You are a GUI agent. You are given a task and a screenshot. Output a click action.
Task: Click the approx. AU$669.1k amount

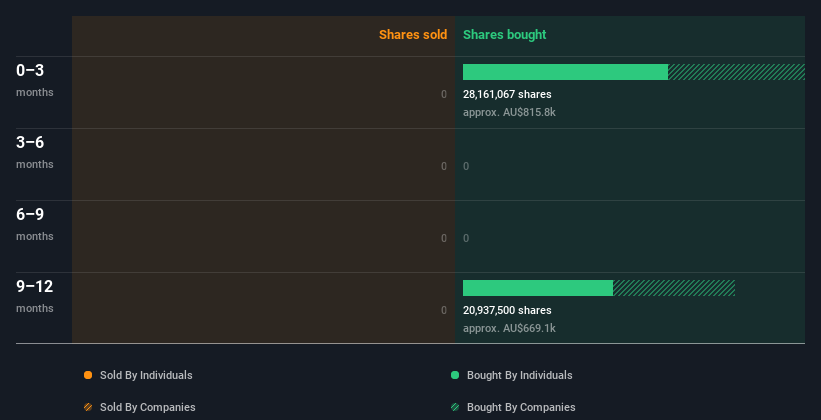click(x=509, y=328)
